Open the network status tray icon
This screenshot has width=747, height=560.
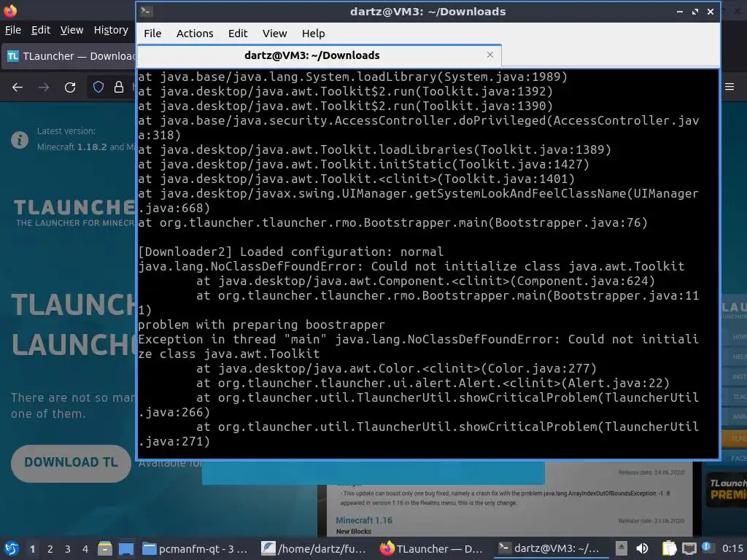(689, 549)
